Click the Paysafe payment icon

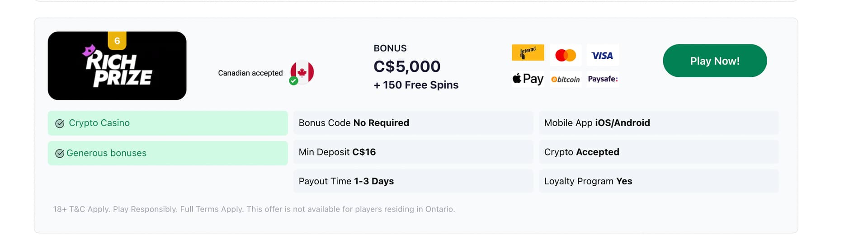point(603,79)
